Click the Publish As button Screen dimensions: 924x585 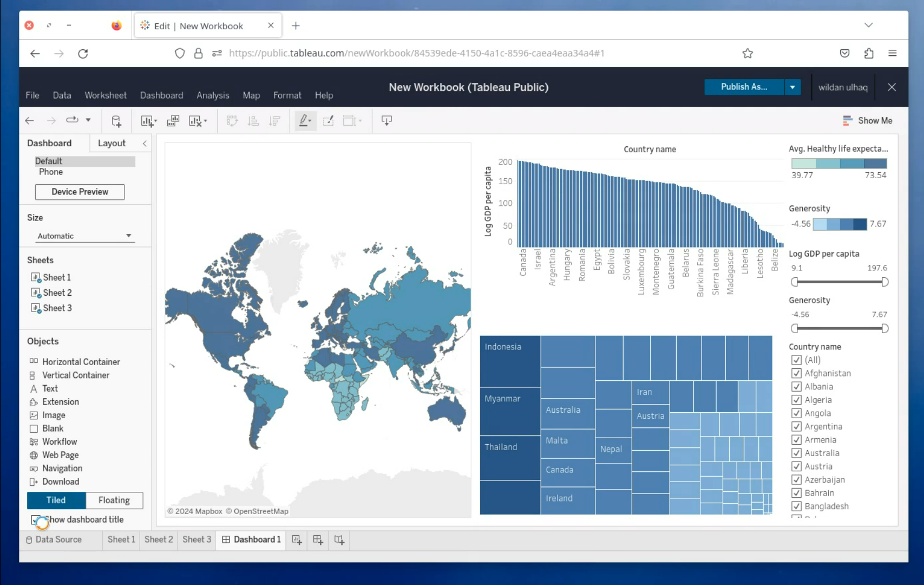[x=744, y=87]
